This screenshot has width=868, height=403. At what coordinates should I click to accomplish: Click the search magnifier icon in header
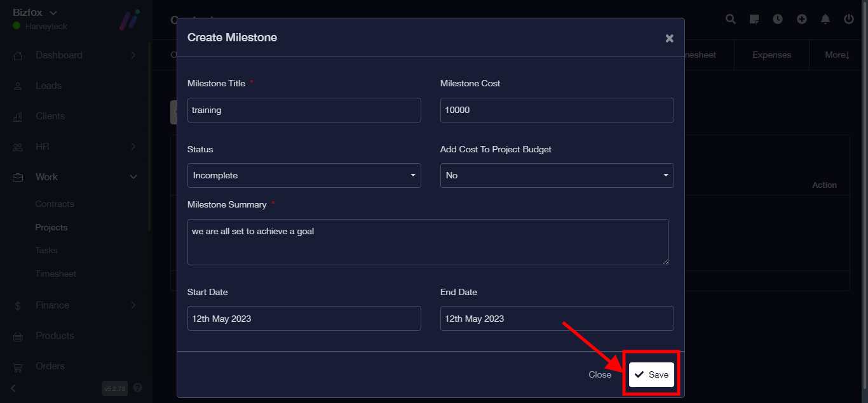coord(731,19)
